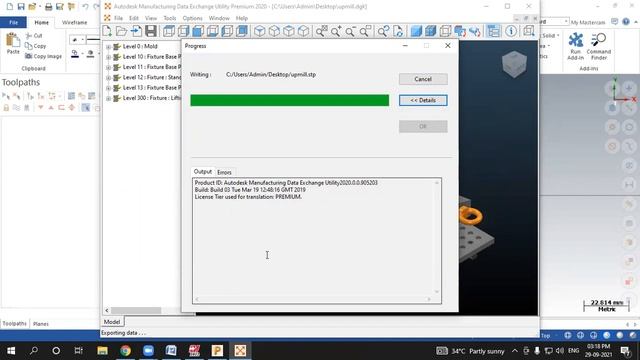Click the New document icon in Exchange toolbar
The image size is (640, 360).
107,31
